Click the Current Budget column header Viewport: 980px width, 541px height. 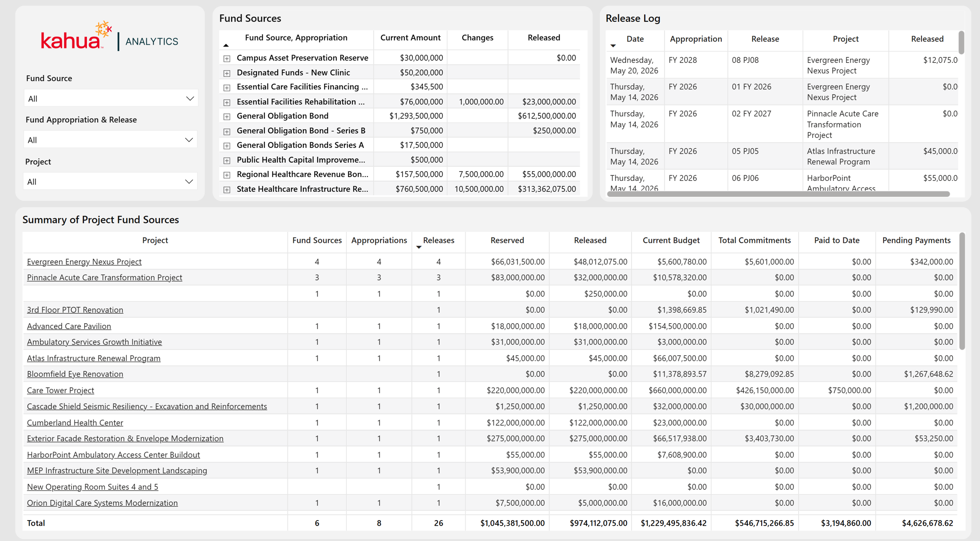[x=671, y=240]
